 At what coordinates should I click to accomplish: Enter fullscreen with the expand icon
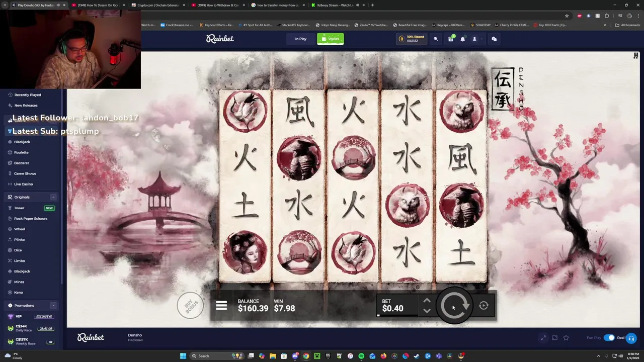point(543,338)
